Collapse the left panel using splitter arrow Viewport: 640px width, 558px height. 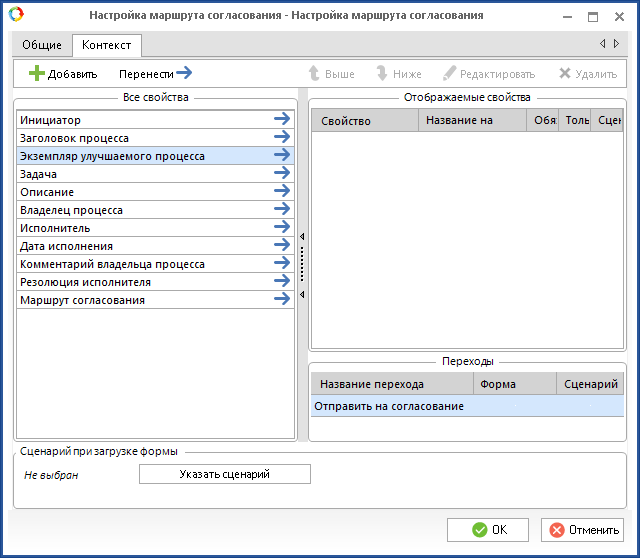tap(302, 237)
